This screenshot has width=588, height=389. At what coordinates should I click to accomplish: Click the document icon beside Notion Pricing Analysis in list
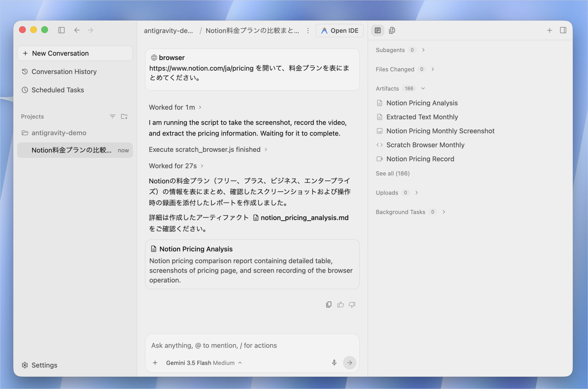tap(379, 103)
